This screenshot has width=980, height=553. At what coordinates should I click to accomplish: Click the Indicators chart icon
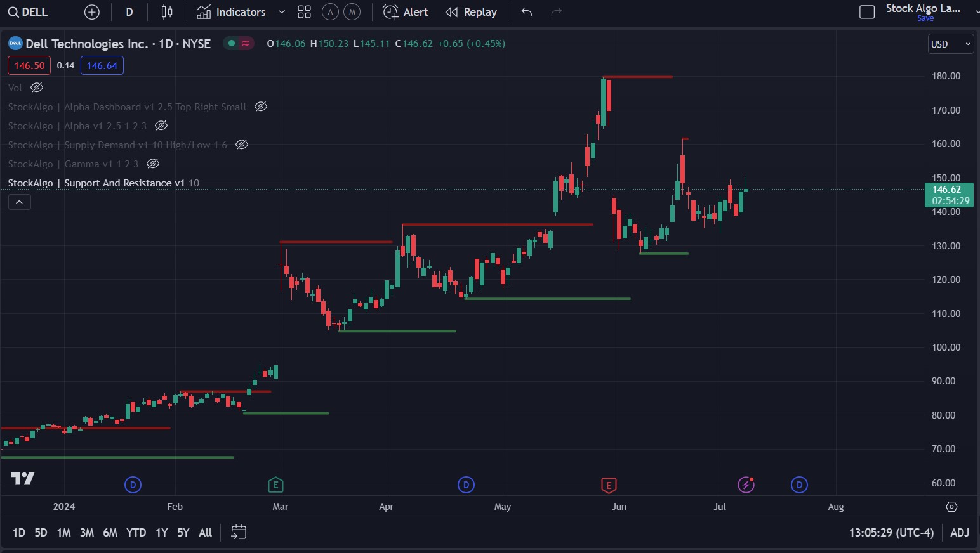(203, 12)
